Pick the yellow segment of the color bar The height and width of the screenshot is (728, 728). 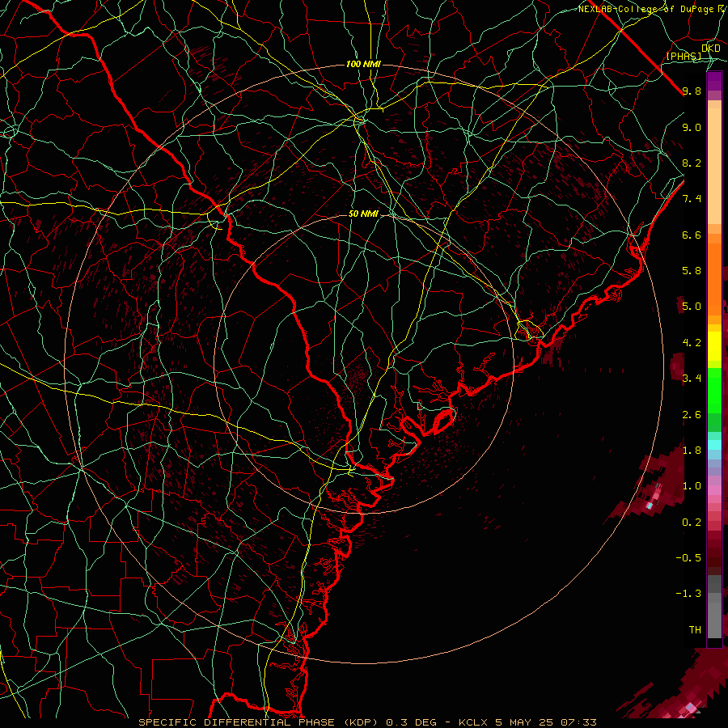[x=714, y=346]
